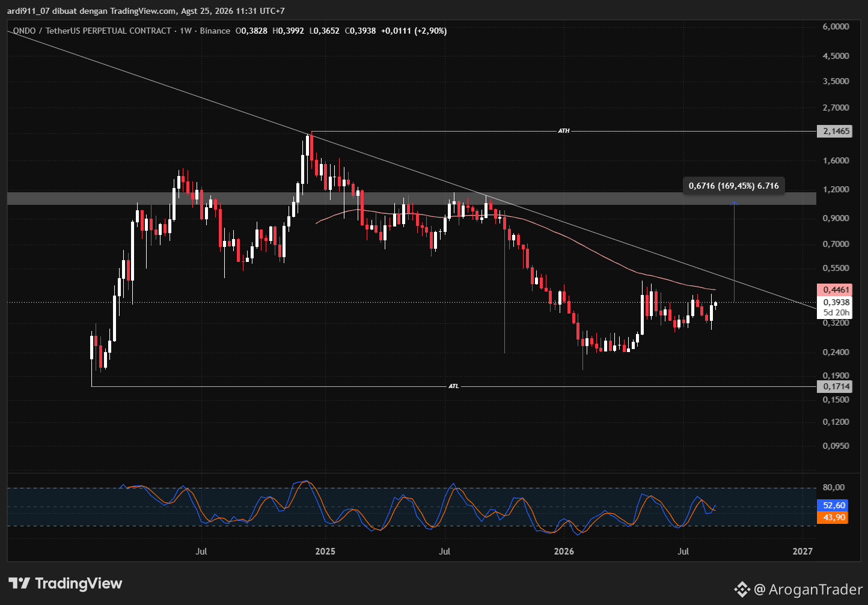The width and height of the screenshot is (868, 605).
Task: Select the 0,1714 ATL price label
Action: pyautogui.click(x=834, y=386)
